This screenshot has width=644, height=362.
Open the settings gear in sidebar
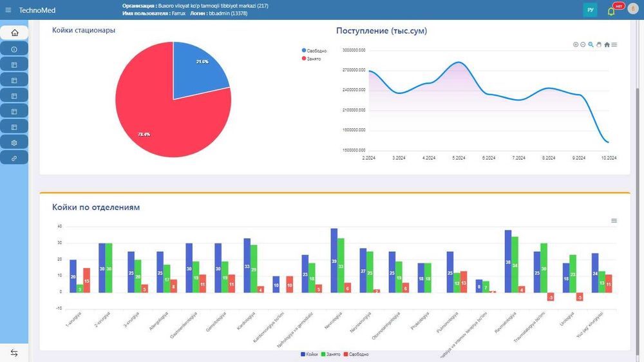tap(14, 142)
